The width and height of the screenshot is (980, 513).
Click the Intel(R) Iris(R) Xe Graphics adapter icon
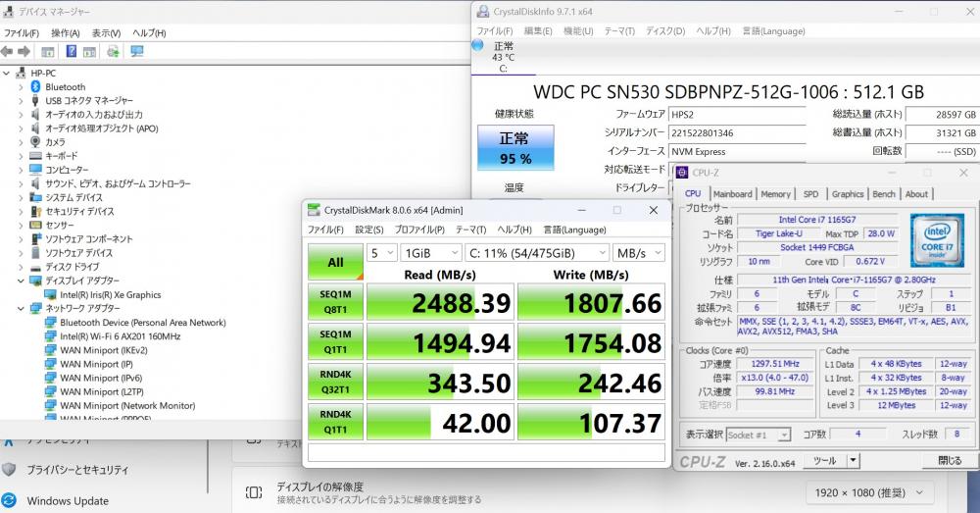click(x=51, y=294)
